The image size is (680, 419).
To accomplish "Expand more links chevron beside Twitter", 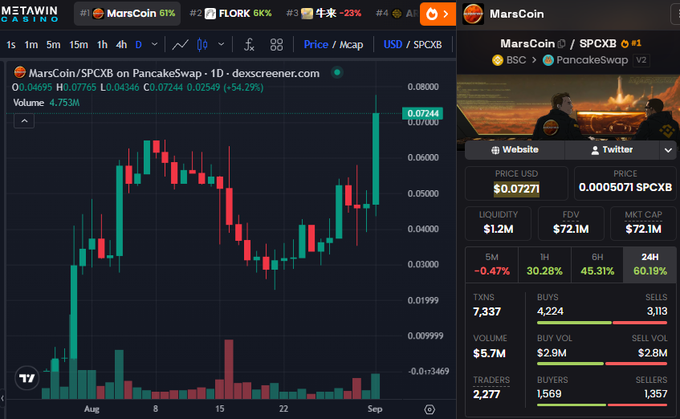I will (x=668, y=150).
